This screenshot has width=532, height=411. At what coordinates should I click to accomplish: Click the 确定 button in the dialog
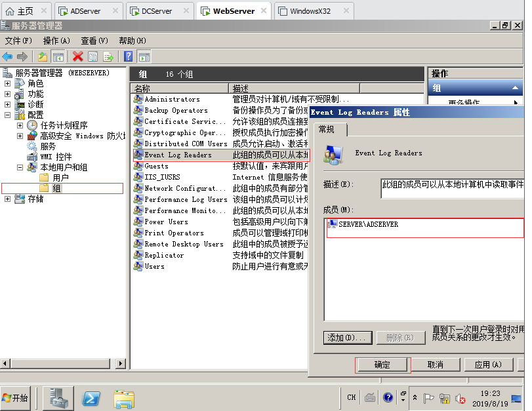(x=382, y=364)
